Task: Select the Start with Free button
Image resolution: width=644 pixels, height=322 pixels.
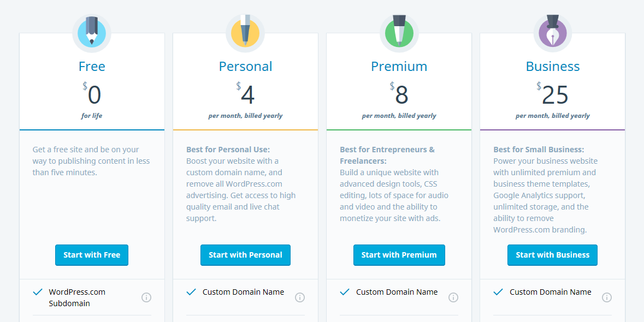Action: click(92, 255)
